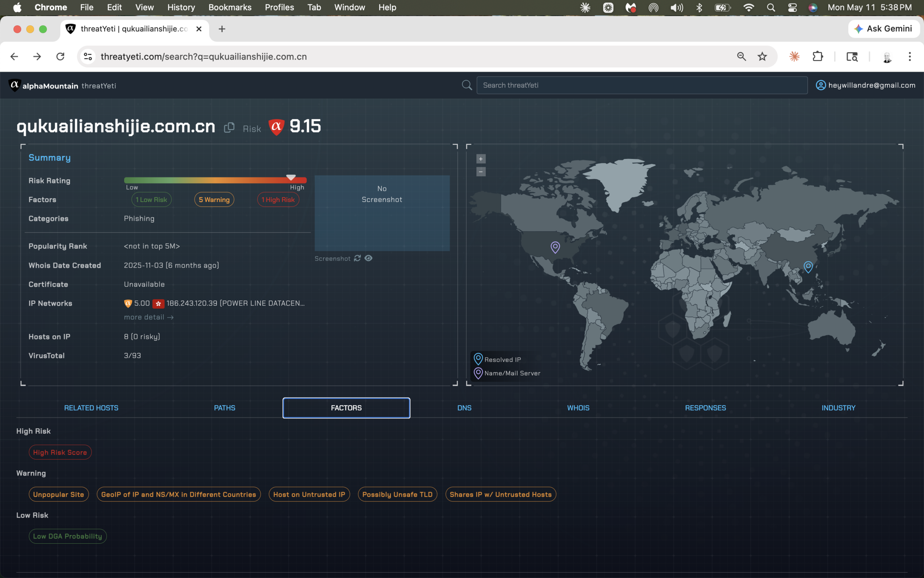Click the 1 High Risk factor badge

click(278, 199)
